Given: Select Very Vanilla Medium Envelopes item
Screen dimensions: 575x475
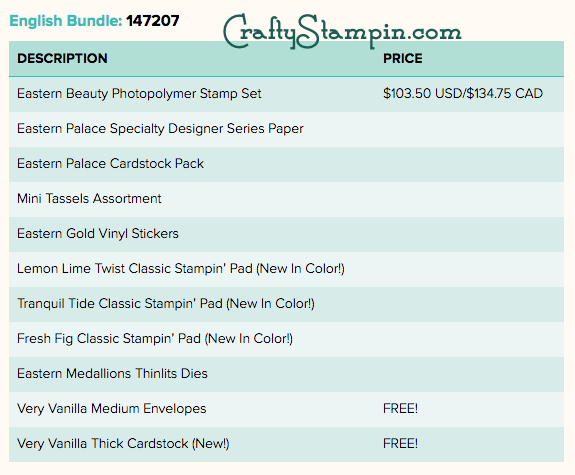Looking at the screenshot, I should [x=111, y=409].
